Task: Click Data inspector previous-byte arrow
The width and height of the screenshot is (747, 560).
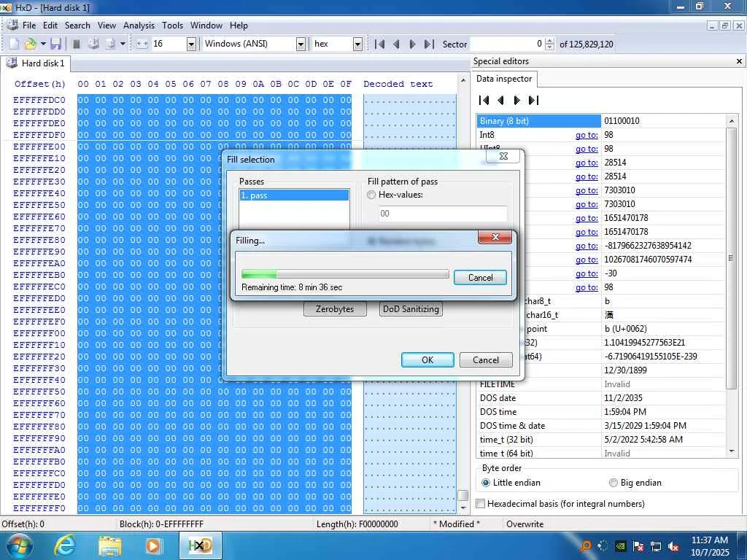Action: coord(500,100)
